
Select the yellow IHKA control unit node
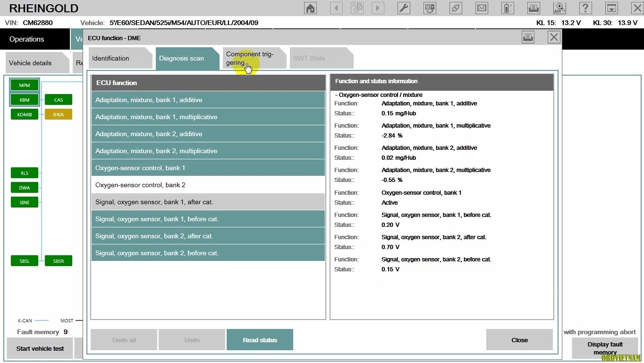[59, 114]
